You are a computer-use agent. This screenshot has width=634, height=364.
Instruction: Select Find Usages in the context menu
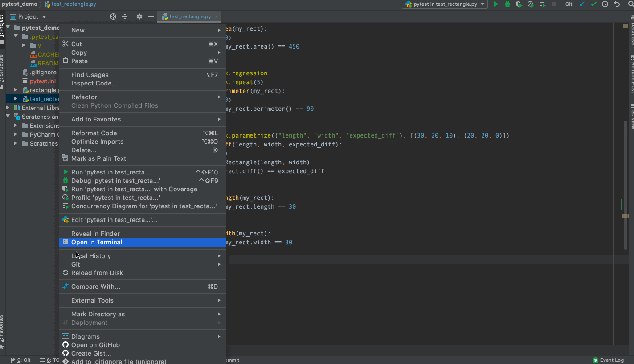[143, 75]
